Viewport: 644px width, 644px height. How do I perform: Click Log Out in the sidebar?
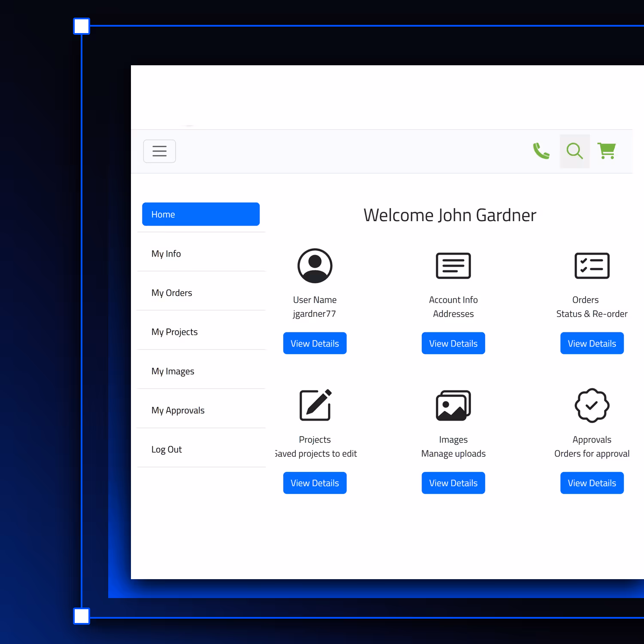(x=167, y=449)
